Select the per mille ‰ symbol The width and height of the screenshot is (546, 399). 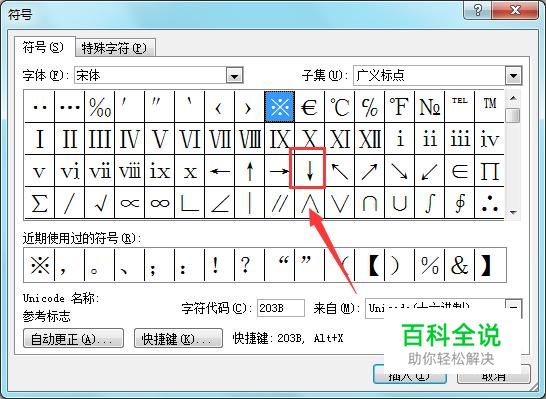pyautogui.click(x=100, y=107)
